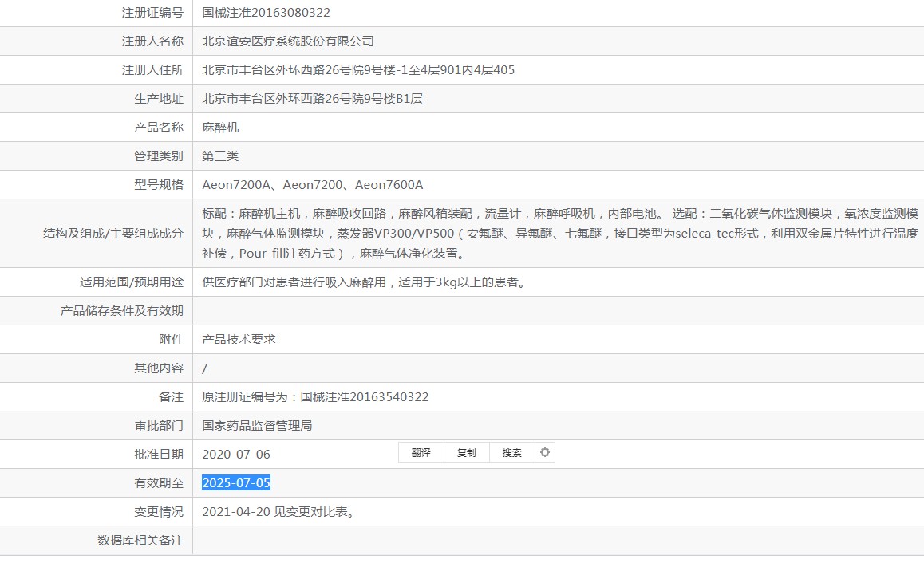Click the intended use text about 3kg以上的患者
The image size is (924, 563).
click(x=364, y=282)
